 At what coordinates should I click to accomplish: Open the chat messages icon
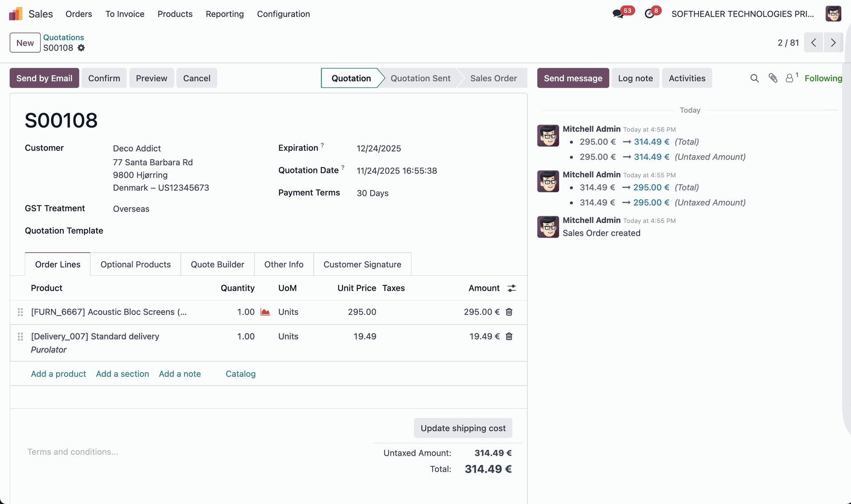(618, 14)
